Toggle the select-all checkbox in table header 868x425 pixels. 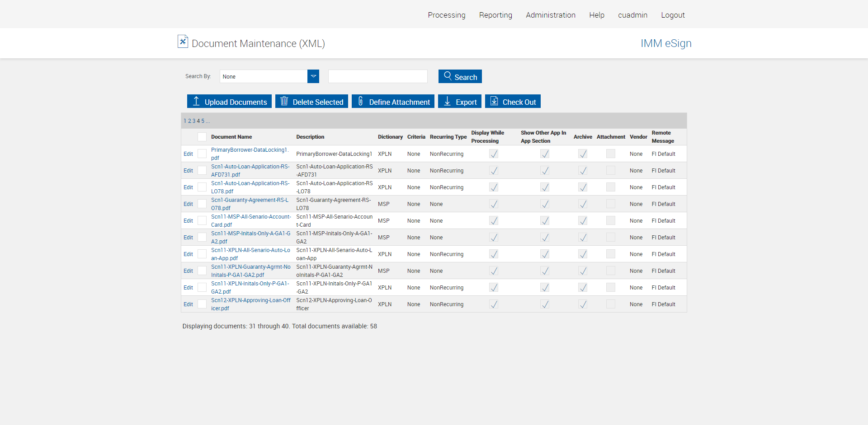202,137
